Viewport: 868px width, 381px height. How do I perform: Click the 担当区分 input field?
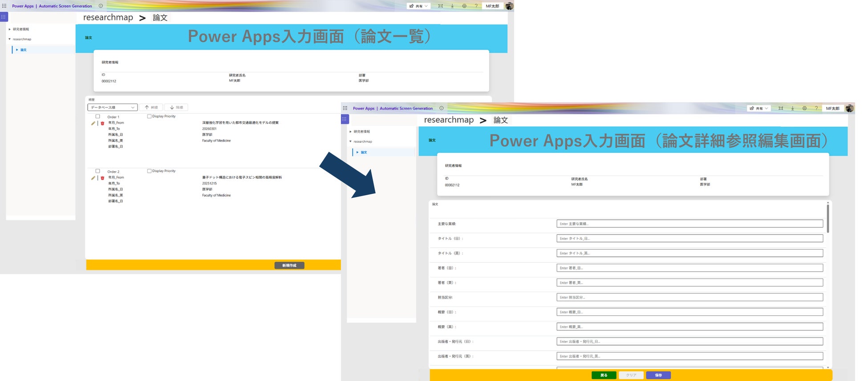click(x=690, y=297)
